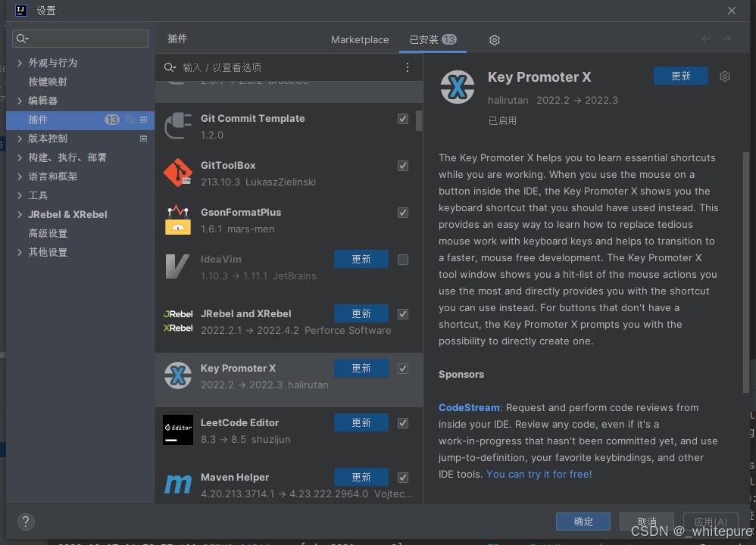Click the translate icon on 插件 row
The height and width of the screenshot is (545, 756).
pyautogui.click(x=130, y=120)
